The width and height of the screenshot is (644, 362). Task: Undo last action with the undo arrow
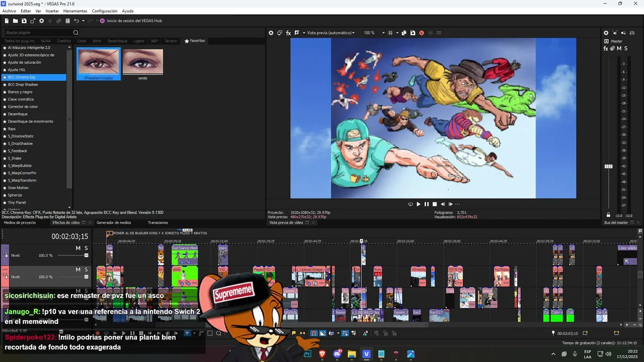coord(76,21)
